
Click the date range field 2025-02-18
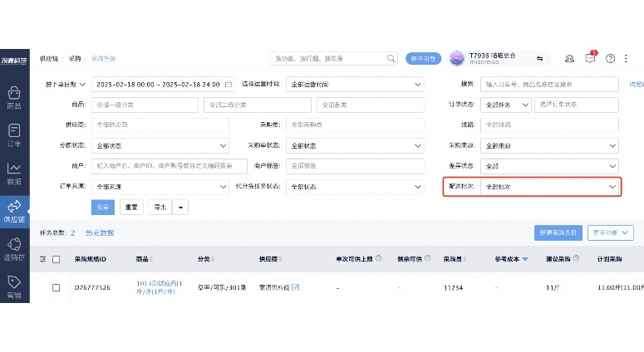click(x=163, y=84)
